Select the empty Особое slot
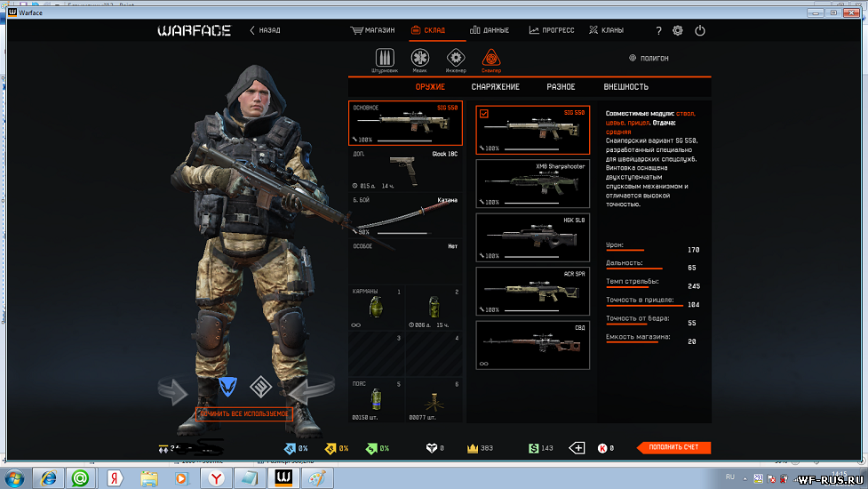The image size is (868, 489). 405,261
